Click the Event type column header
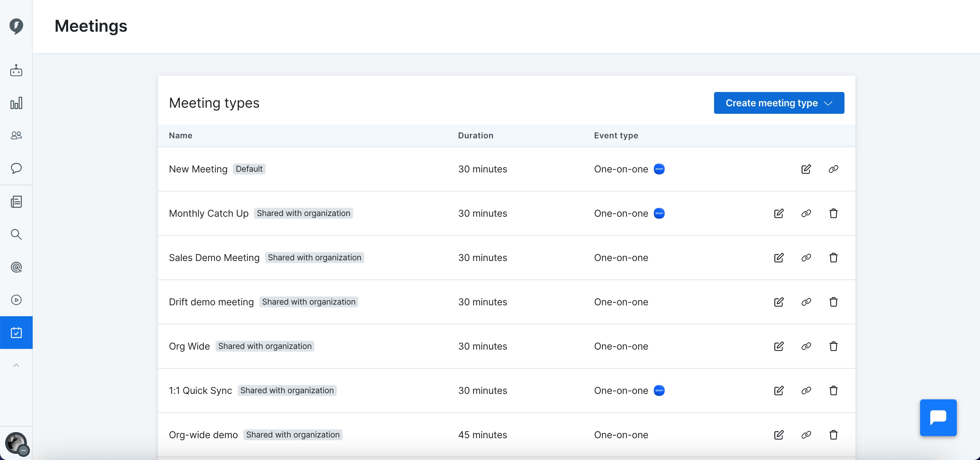Image resolution: width=980 pixels, height=460 pixels. point(616,136)
